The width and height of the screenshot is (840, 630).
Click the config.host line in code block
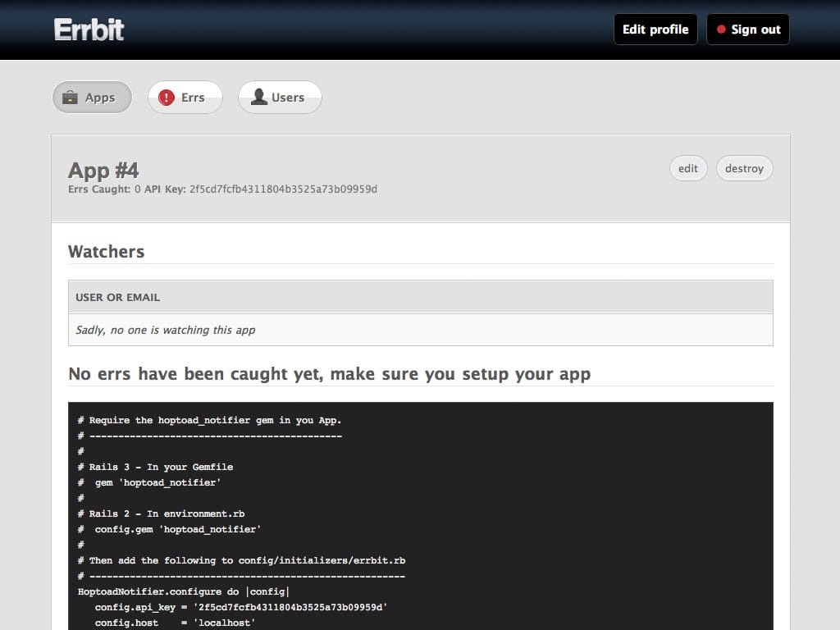[175, 623]
